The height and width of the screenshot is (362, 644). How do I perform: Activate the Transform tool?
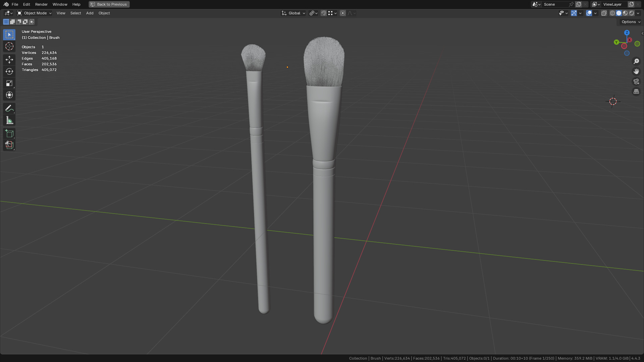[x=9, y=95]
